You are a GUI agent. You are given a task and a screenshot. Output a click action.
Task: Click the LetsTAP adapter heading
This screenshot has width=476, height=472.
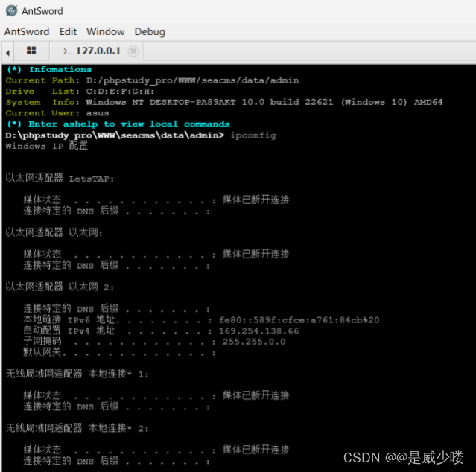[60, 179]
